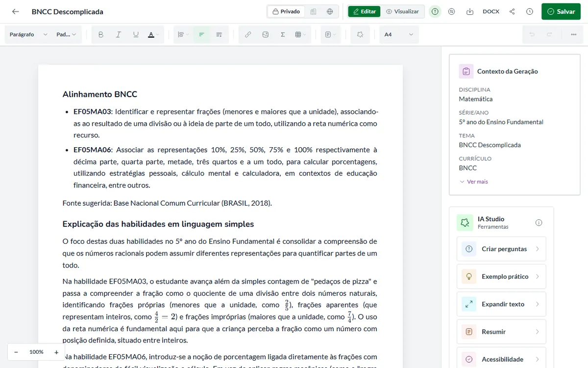This screenshot has height=368, width=588.
Task: Switch to Visualizar mode
Action: [x=402, y=11]
